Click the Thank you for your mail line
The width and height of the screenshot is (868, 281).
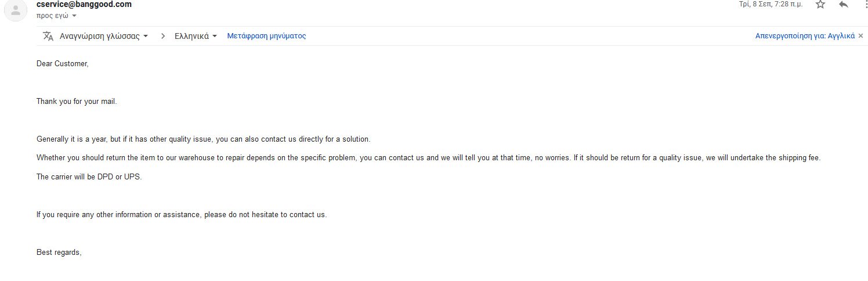(x=77, y=102)
